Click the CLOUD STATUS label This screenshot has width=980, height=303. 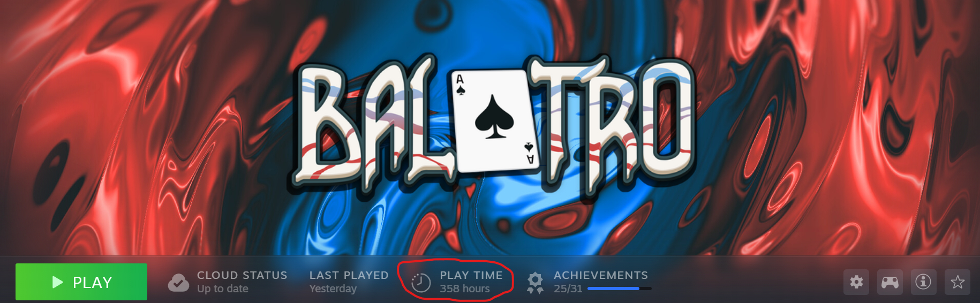pos(242,275)
